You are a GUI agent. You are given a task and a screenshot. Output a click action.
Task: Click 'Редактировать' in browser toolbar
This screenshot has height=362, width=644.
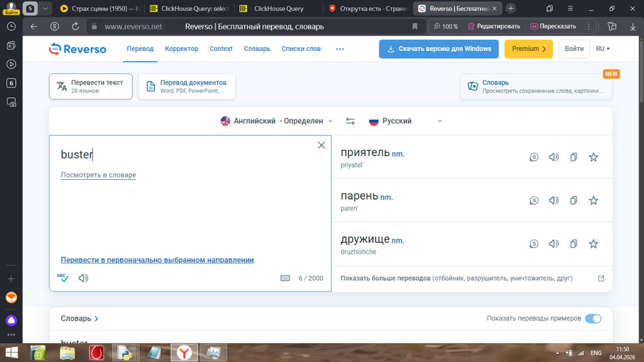[494, 26]
